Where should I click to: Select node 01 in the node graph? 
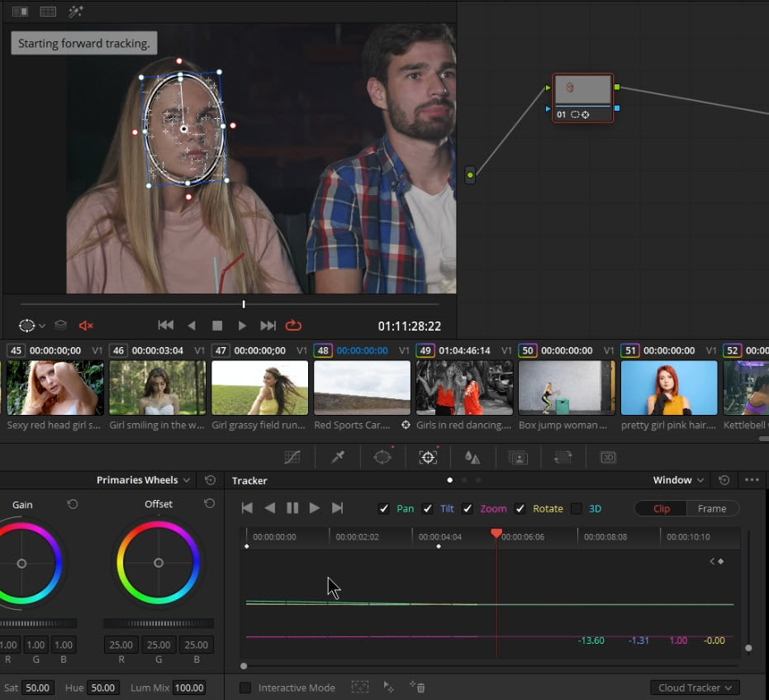tap(582, 98)
